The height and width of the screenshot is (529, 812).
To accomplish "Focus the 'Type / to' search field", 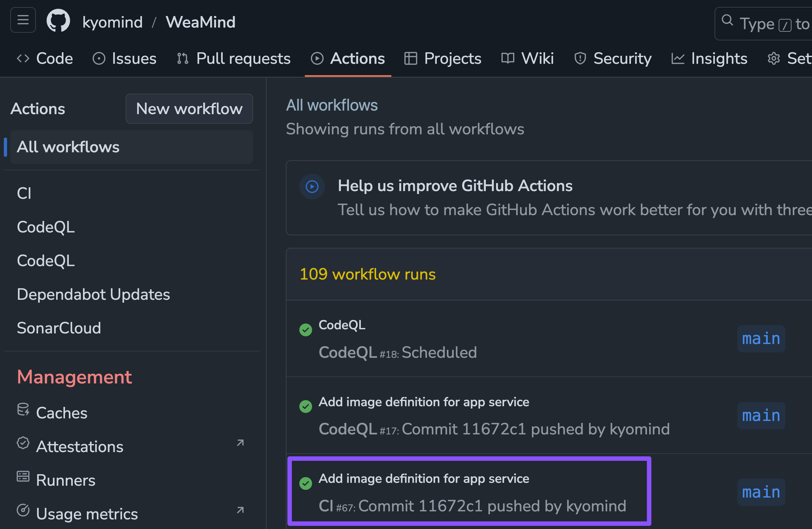I will click(764, 23).
